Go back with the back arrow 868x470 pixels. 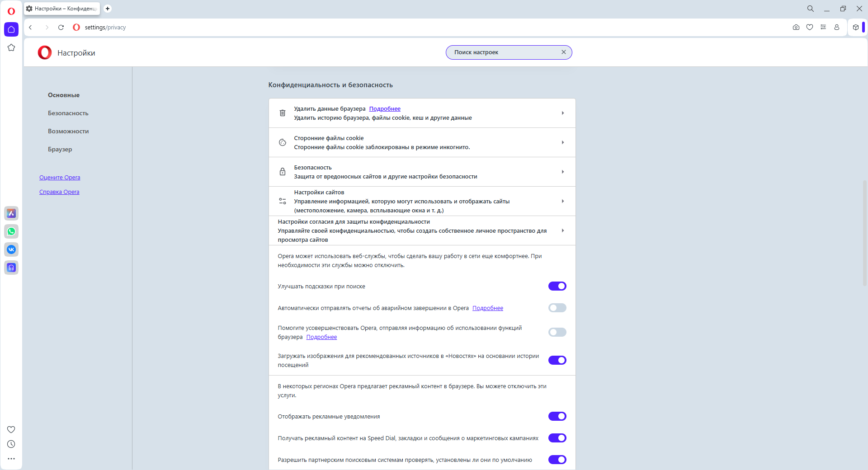[x=31, y=28]
